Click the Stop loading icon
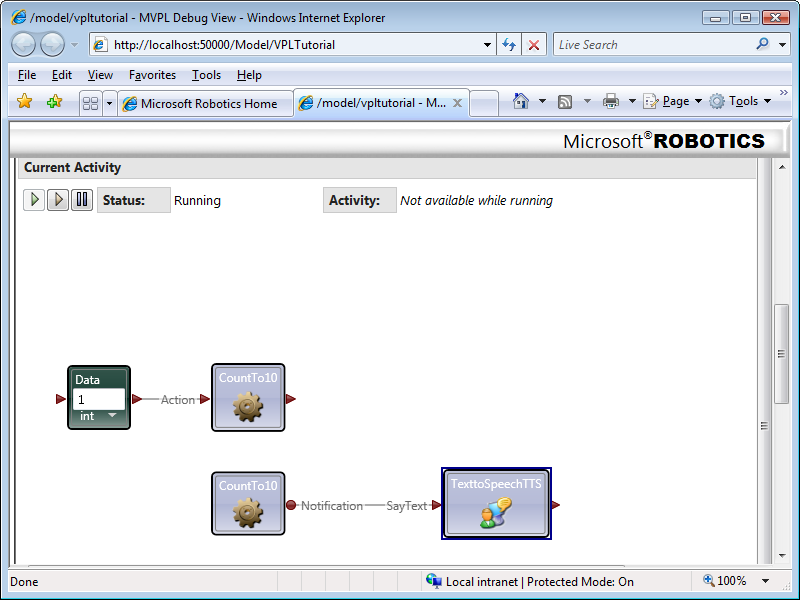800x600 pixels. click(533, 44)
